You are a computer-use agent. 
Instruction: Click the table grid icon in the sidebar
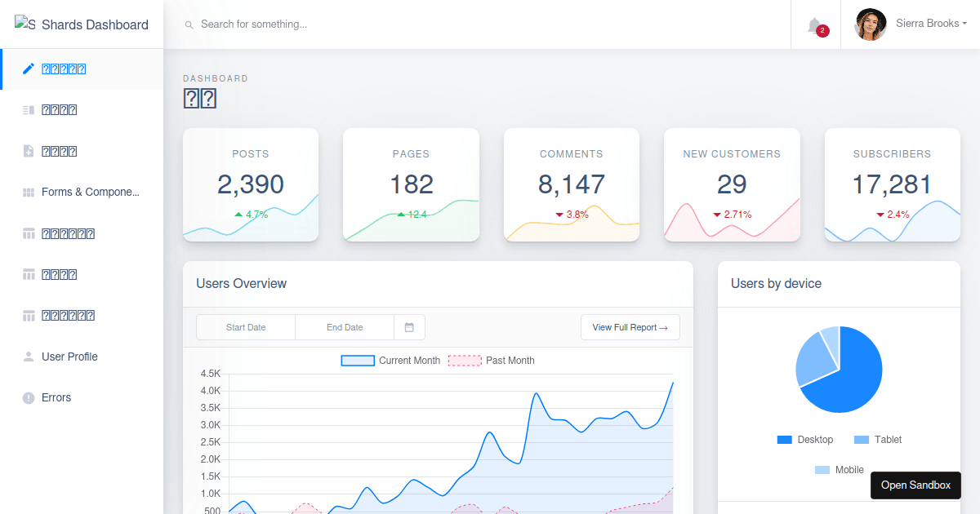(29, 233)
